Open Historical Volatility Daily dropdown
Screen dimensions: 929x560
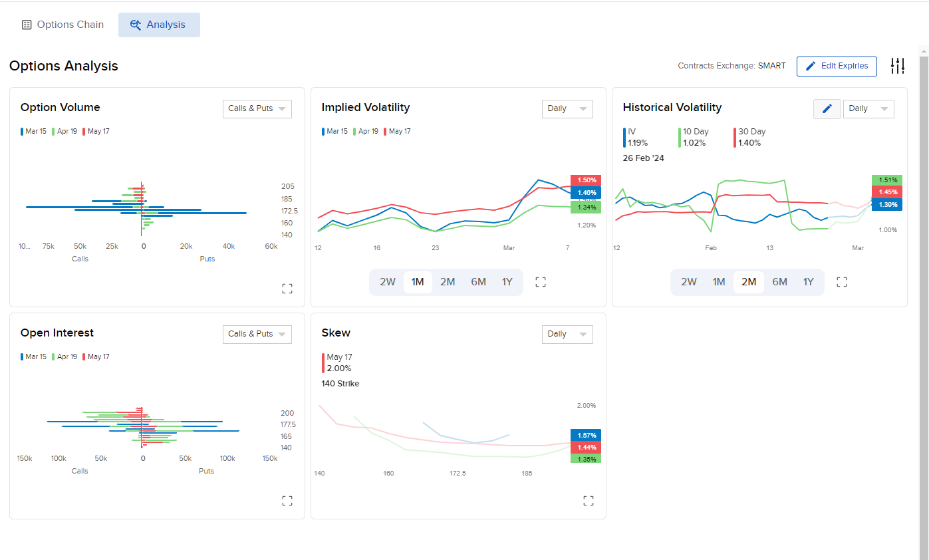[868, 108]
